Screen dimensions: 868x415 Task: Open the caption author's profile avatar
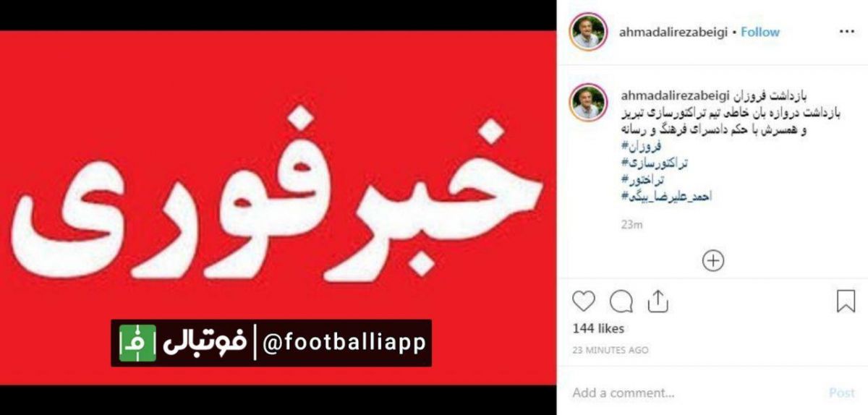coord(588,103)
